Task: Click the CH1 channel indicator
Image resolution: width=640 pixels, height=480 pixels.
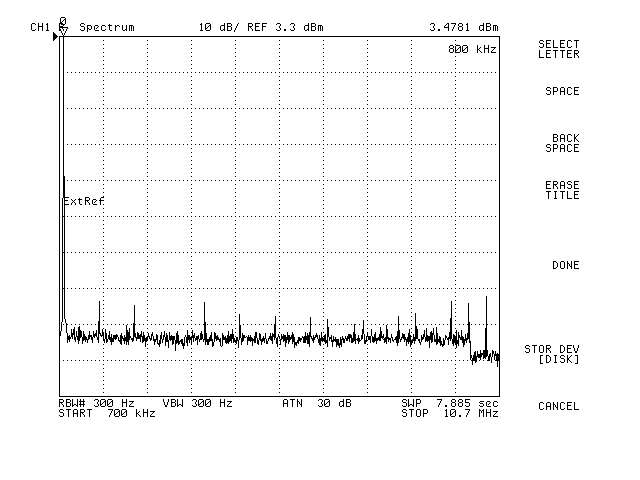Action: [40, 26]
